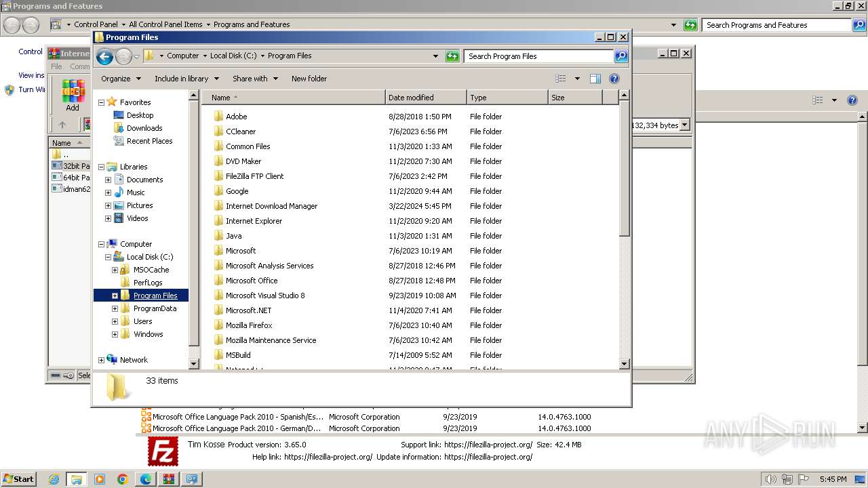The width and height of the screenshot is (868, 488).
Task: Click Local Disk (C:) in the breadcrumb
Action: point(233,56)
